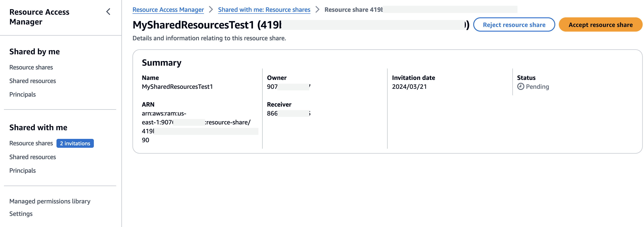Click first breadcrumb chevron separator
The image size is (644, 227).
pyautogui.click(x=211, y=10)
